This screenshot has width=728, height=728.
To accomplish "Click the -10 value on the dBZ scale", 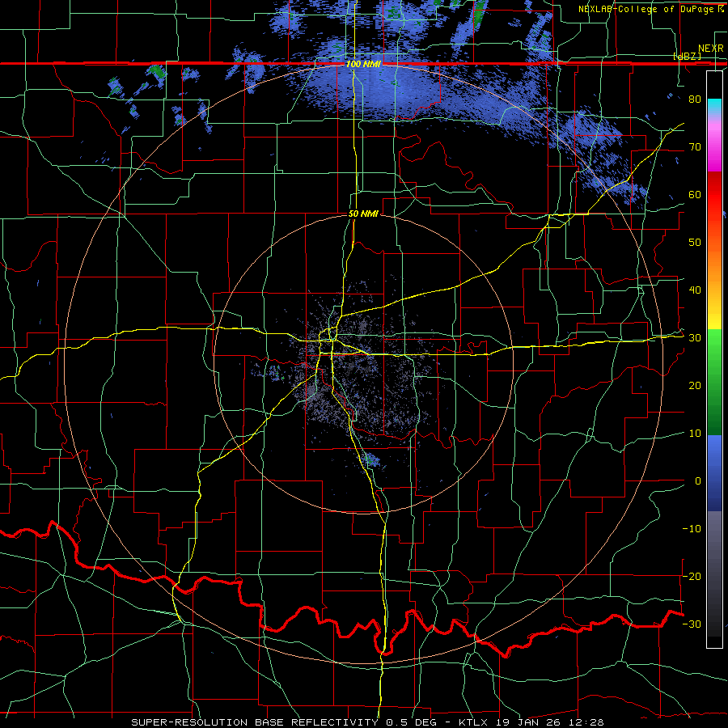I will pos(692,529).
